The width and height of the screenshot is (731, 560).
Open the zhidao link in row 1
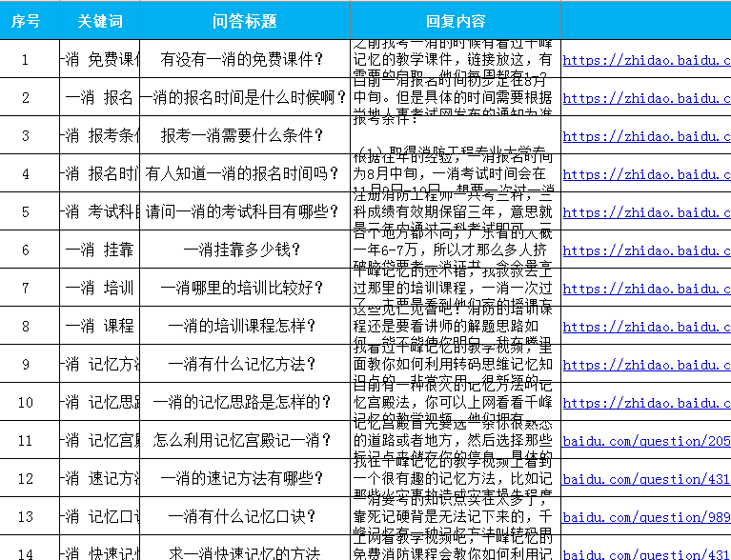pyautogui.click(x=646, y=60)
